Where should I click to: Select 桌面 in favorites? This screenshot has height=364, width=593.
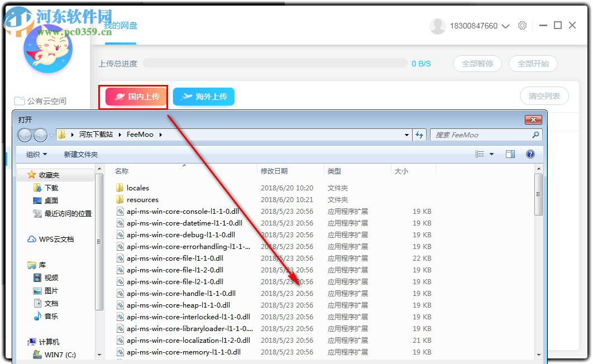point(46,201)
